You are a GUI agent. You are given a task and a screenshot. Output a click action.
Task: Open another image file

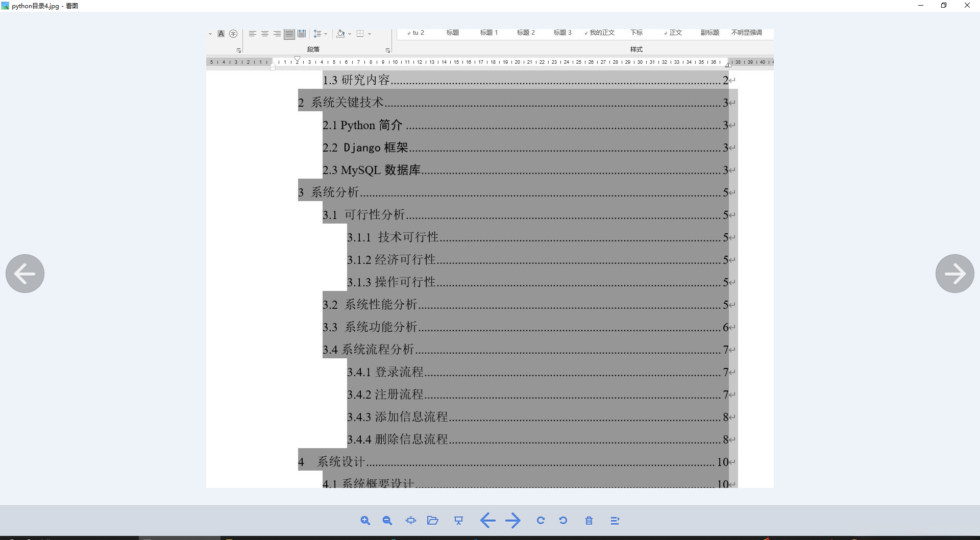[x=433, y=520]
